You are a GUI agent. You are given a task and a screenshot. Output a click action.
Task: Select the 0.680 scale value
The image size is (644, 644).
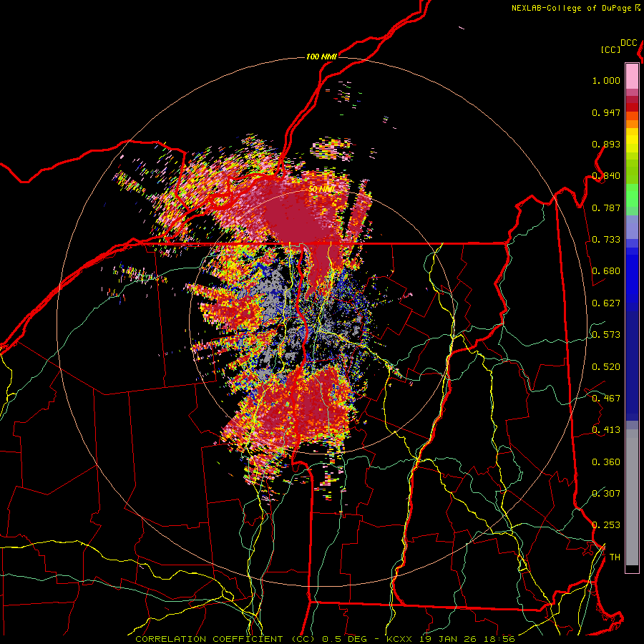coord(606,271)
